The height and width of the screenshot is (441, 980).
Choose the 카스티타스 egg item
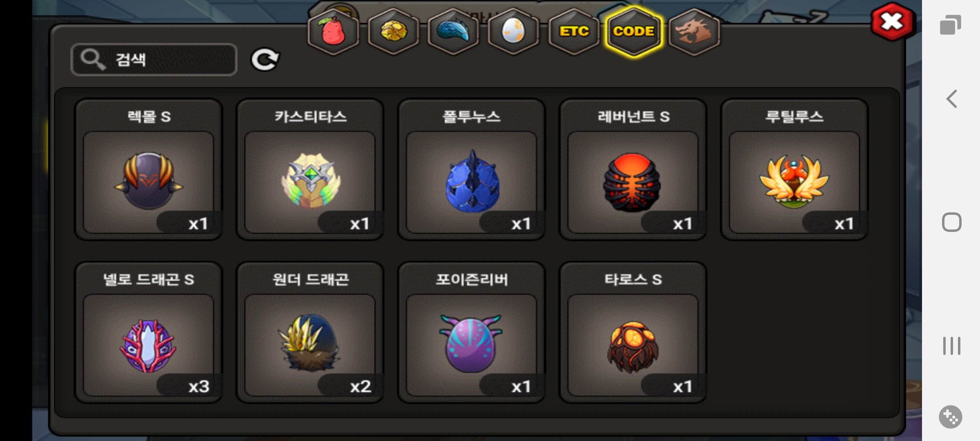tap(310, 169)
